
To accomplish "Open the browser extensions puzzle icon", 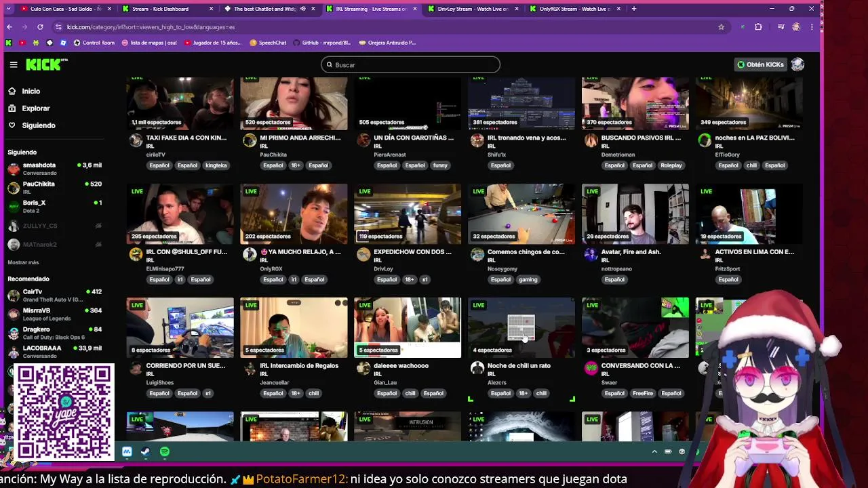I will (x=758, y=27).
